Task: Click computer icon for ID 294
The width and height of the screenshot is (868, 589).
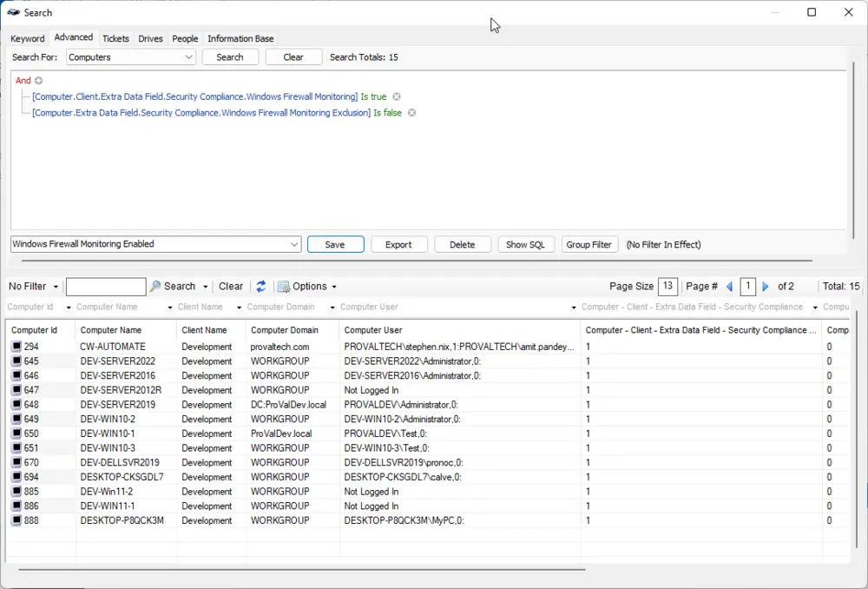Action: pos(16,347)
